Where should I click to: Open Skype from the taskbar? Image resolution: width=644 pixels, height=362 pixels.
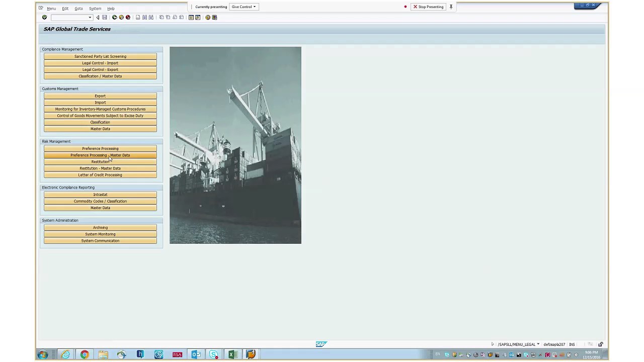click(214, 355)
